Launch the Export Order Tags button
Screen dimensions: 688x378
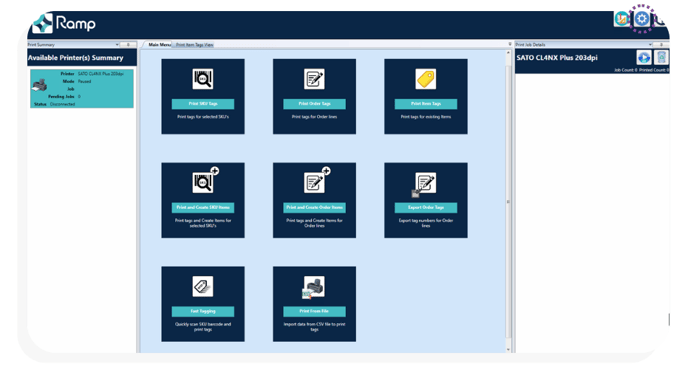point(426,207)
